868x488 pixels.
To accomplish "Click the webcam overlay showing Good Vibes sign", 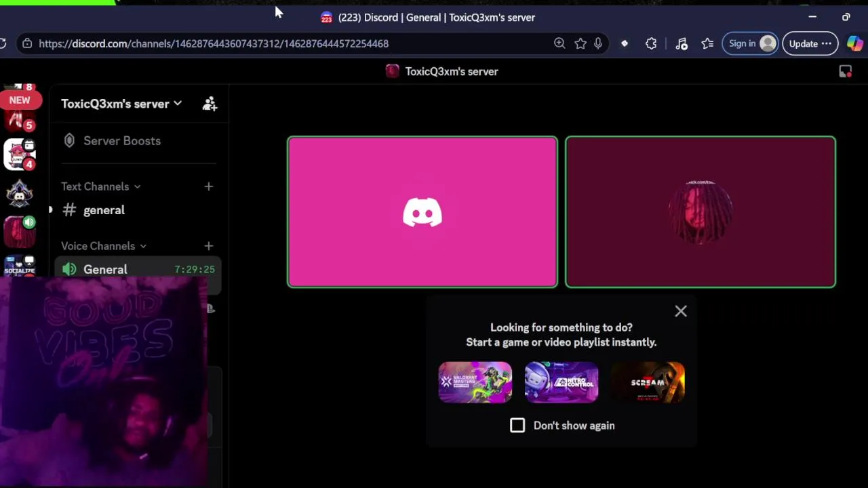I will [103, 382].
